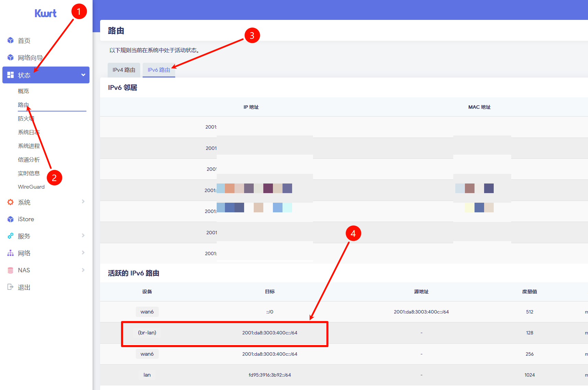Switch to the IPv4 路由 tab

coord(124,70)
